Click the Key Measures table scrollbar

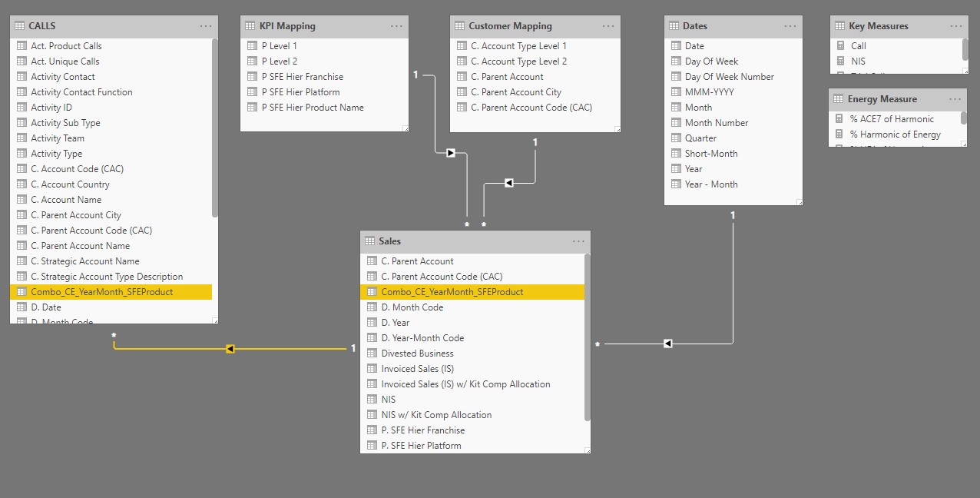tap(965, 49)
